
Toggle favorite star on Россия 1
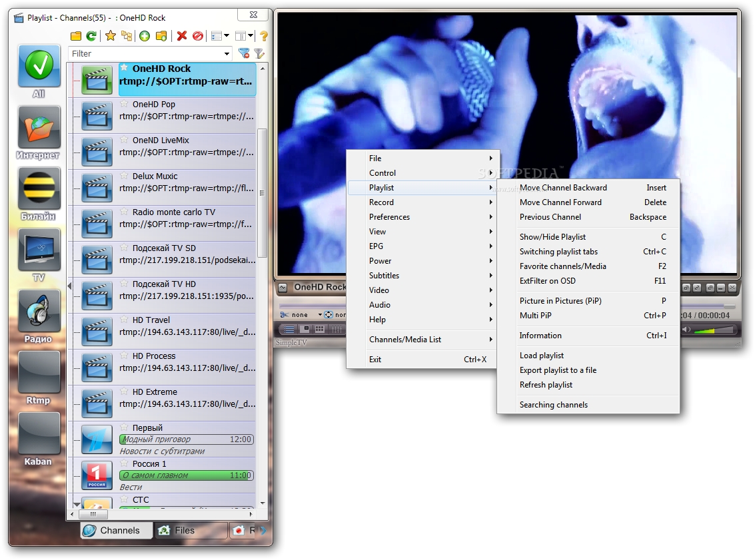point(124,463)
